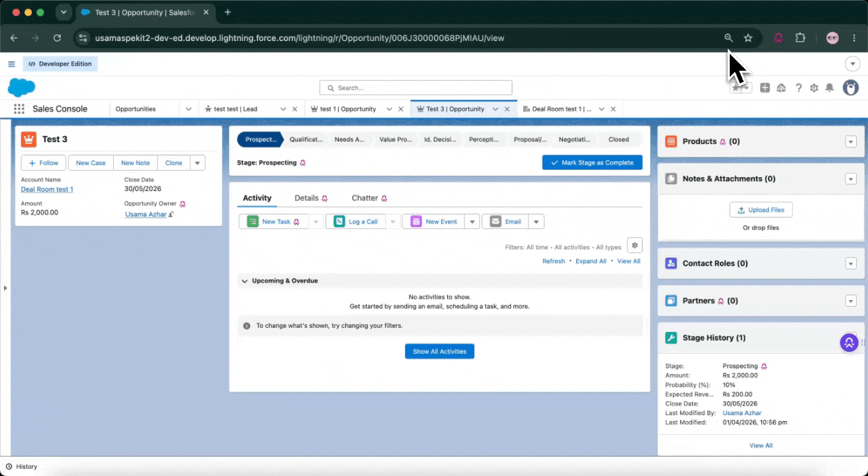Bookmark page with Chrome star icon
The image size is (868, 476).
748,38
